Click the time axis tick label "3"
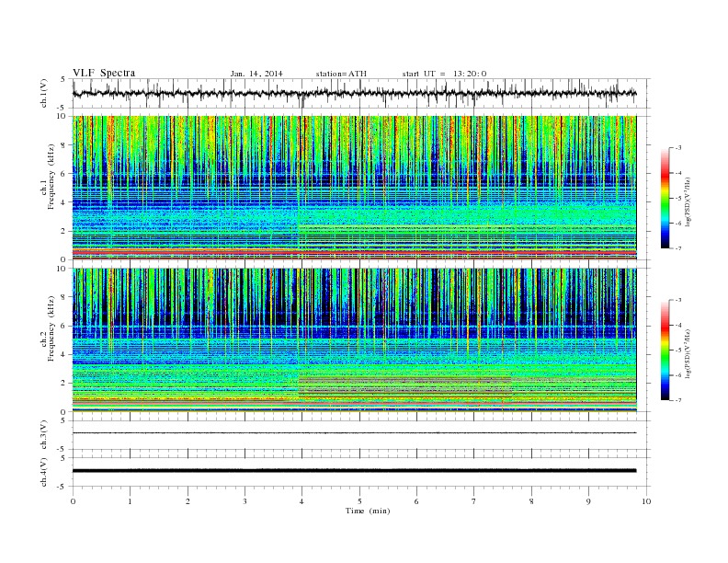 245,501
